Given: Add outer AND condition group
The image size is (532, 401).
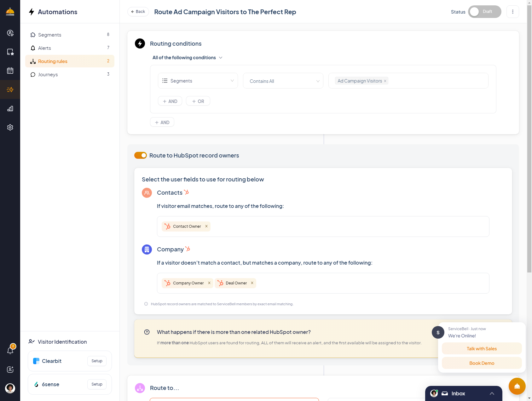Looking at the screenshot, I should [162, 122].
